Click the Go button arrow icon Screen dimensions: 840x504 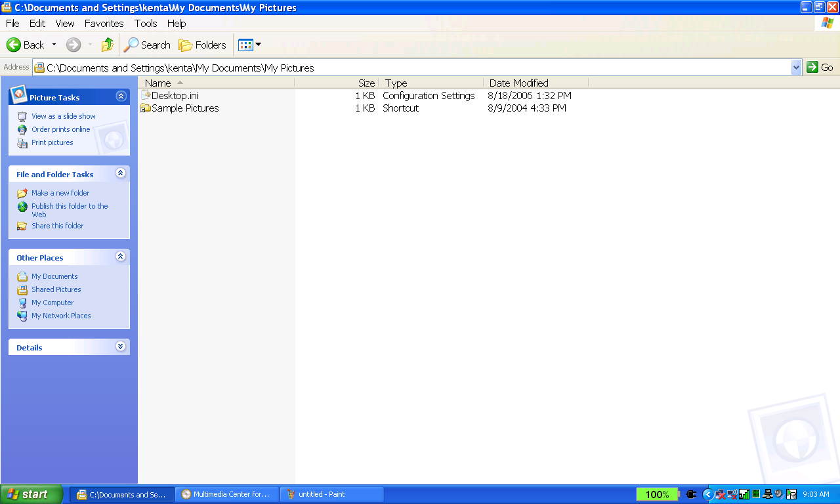coord(812,67)
